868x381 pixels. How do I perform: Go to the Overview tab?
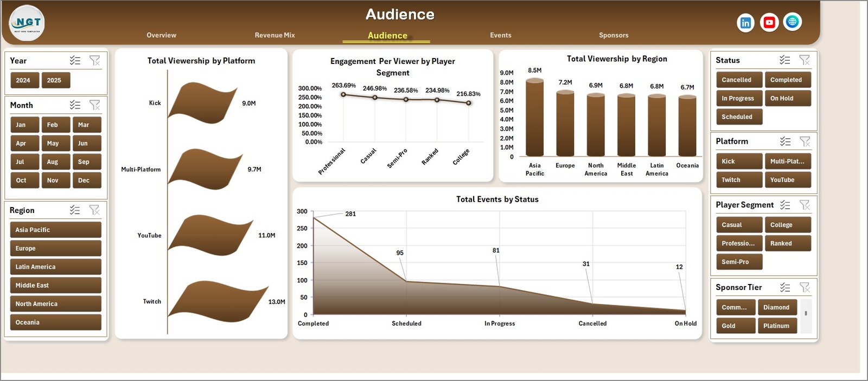pos(161,35)
